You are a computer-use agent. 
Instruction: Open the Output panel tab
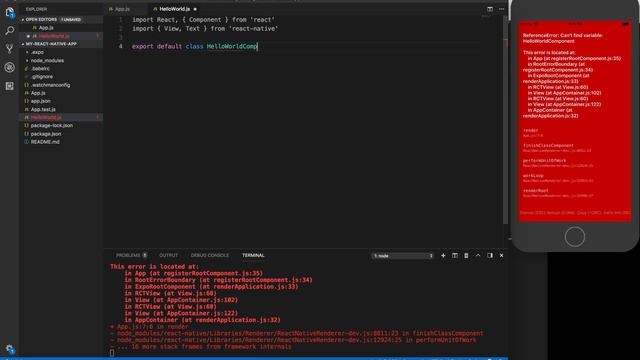(x=168, y=256)
